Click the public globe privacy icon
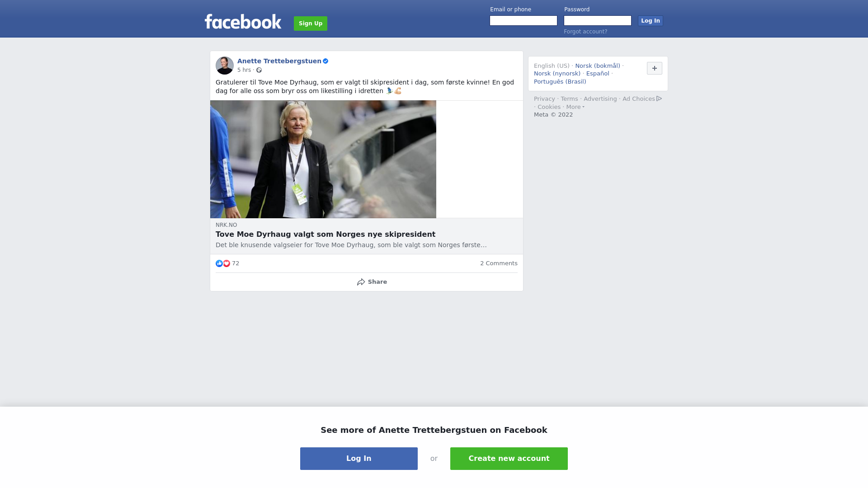868x488 pixels. tap(259, 70)
